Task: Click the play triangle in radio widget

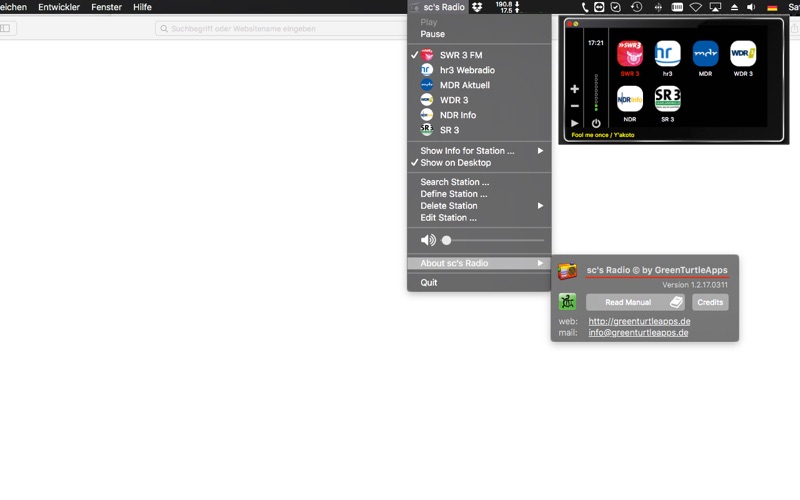Action: tap(574, 123)
